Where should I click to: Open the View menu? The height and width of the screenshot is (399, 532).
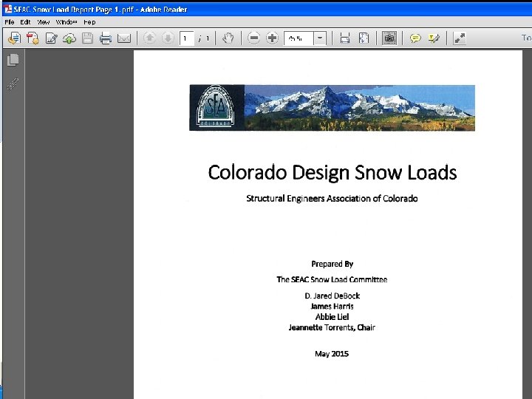pyautogui.click(x=43, y=22)
